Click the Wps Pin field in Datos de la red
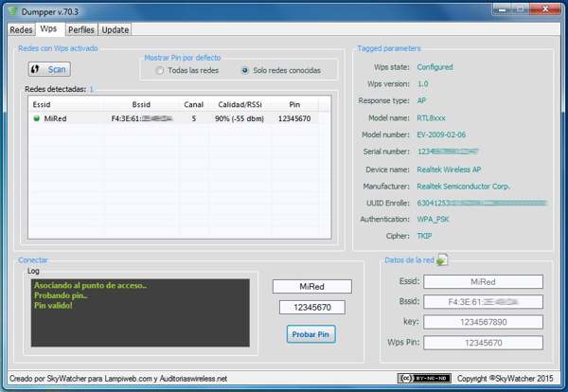Viewport: 568px width, 392px height. [483, 343]
